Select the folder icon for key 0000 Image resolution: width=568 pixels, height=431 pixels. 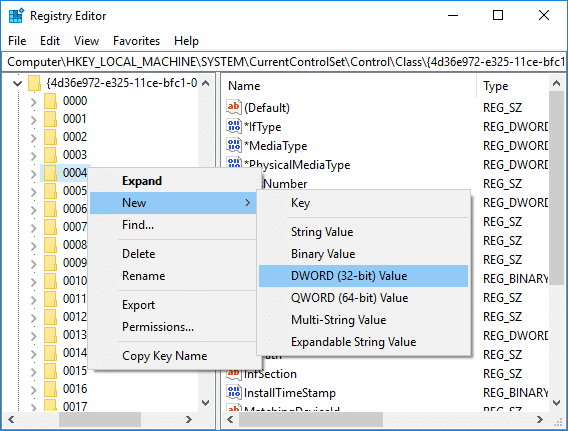[50, 101]
